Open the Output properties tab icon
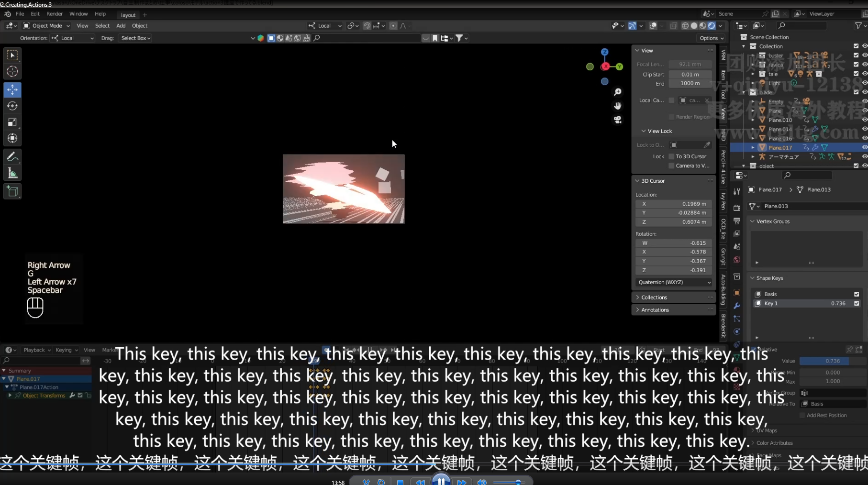 click(737, 221)
